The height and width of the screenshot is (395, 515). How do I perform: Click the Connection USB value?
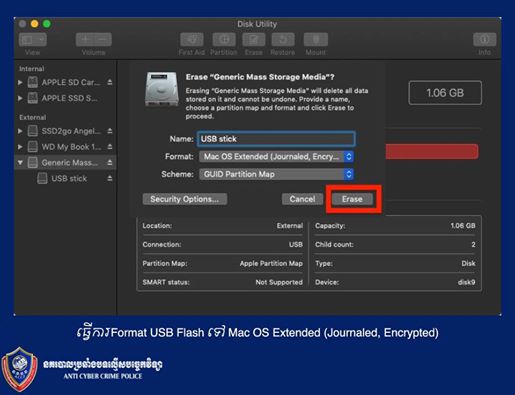click(296, 244)
